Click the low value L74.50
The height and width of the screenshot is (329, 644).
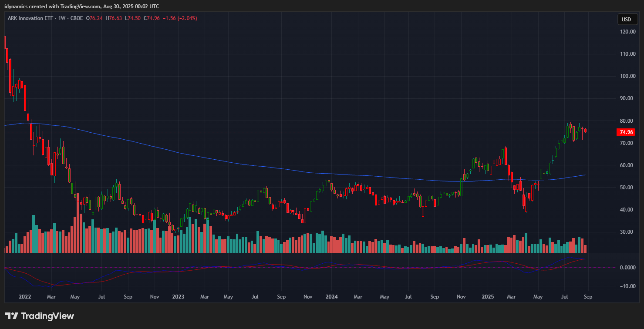tap(132, 19)
